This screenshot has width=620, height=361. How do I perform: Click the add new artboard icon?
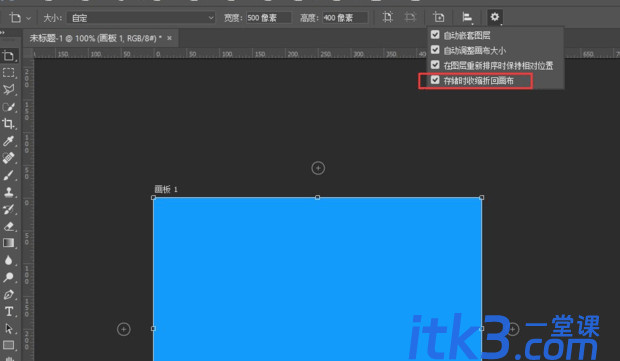pyautogui.click(x=439, y=17)
